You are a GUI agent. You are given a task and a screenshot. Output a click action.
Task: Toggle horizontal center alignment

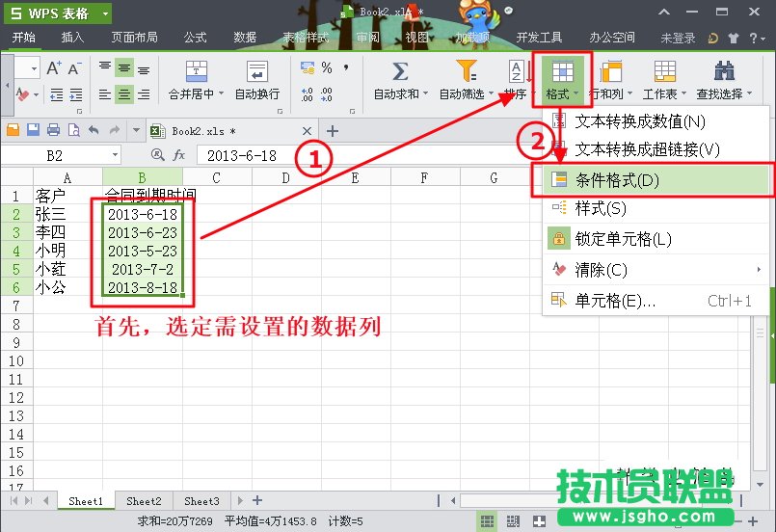(x=124, y=94)
